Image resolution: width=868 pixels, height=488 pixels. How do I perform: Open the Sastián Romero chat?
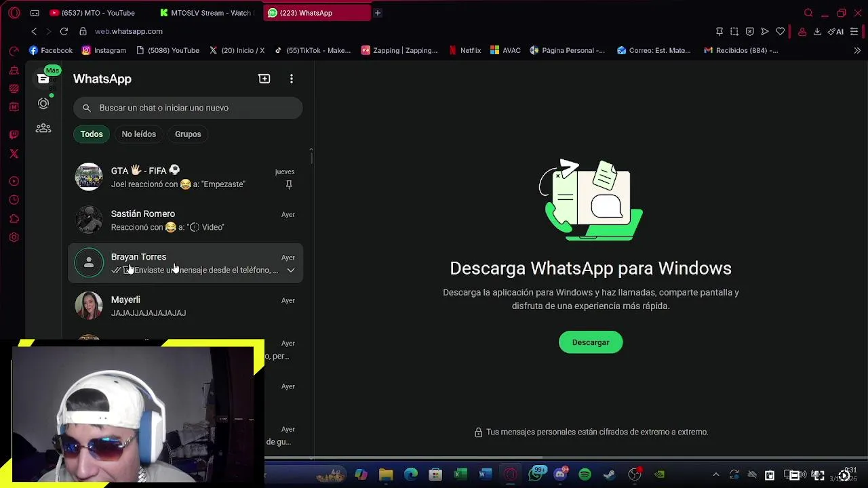tap(185, 220)
